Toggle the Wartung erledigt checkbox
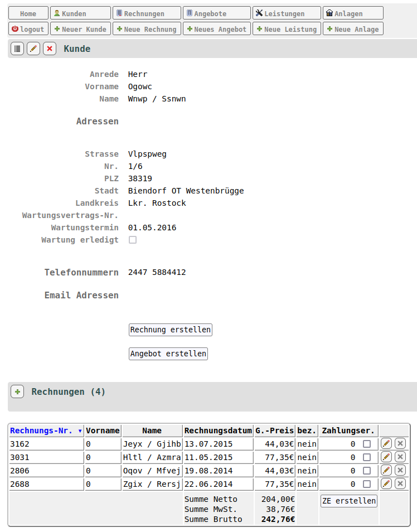 (133, 240)
